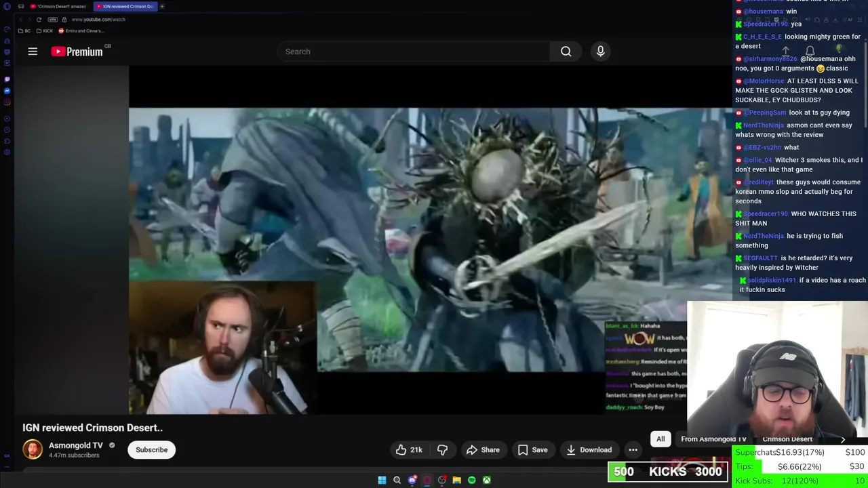Screen dimensions: 868x488
Task: Open the Emiru and Cinna's bookmark
Action: point(81,30)
